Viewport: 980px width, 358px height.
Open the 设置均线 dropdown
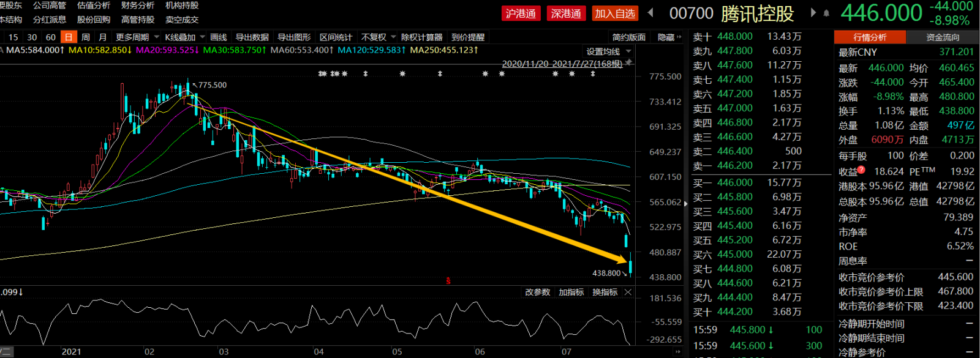pyautogui.click(x=609, y=51)
